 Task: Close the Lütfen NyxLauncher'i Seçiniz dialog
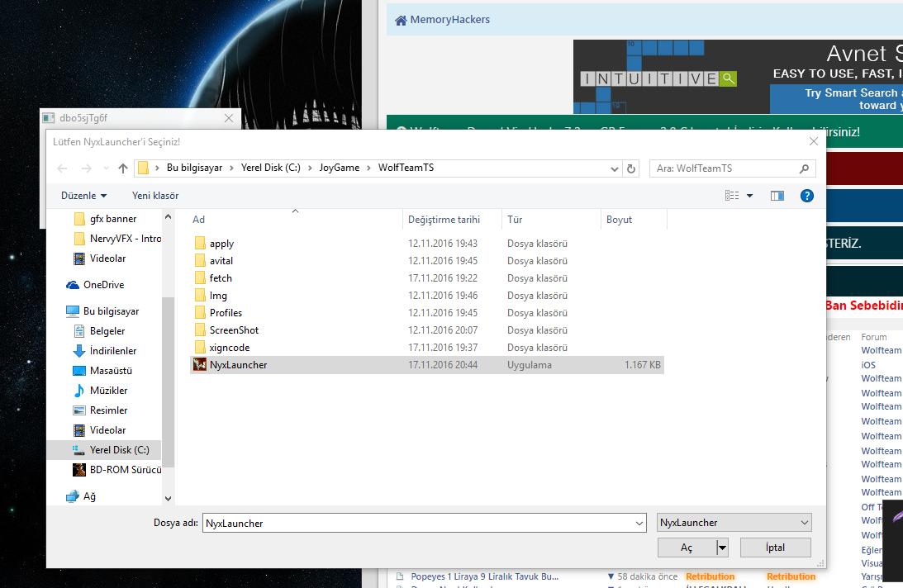pos(813,141)
